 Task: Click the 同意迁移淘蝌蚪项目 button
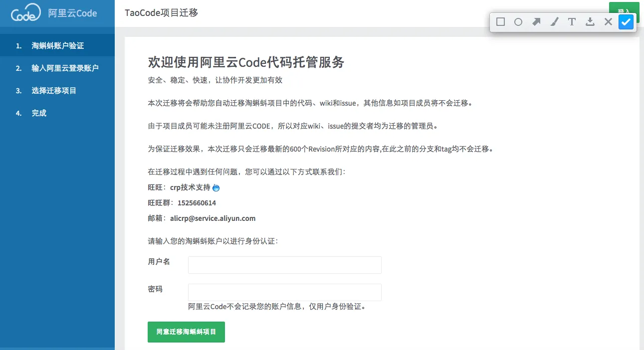(x=186, y=332)
